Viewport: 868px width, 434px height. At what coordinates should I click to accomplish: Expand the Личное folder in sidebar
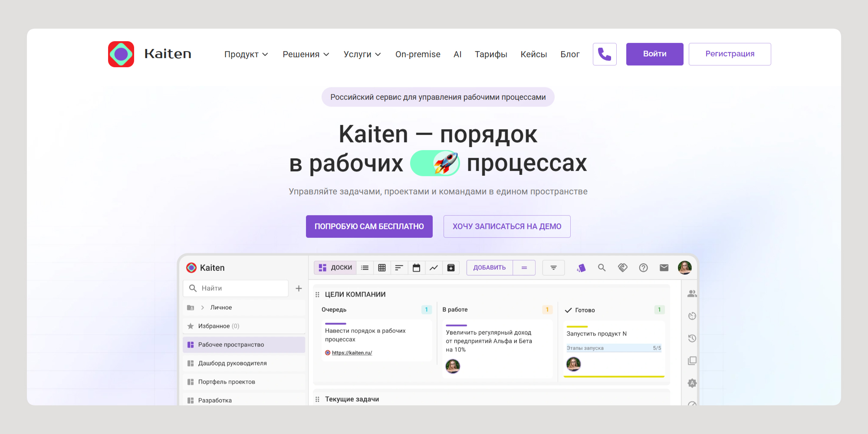(202, 308)
